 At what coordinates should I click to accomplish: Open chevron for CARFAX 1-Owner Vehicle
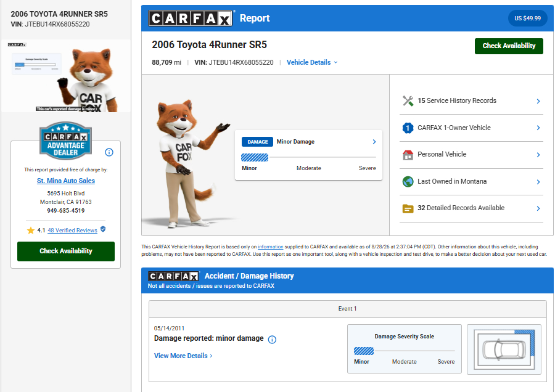tap(538, 128)
